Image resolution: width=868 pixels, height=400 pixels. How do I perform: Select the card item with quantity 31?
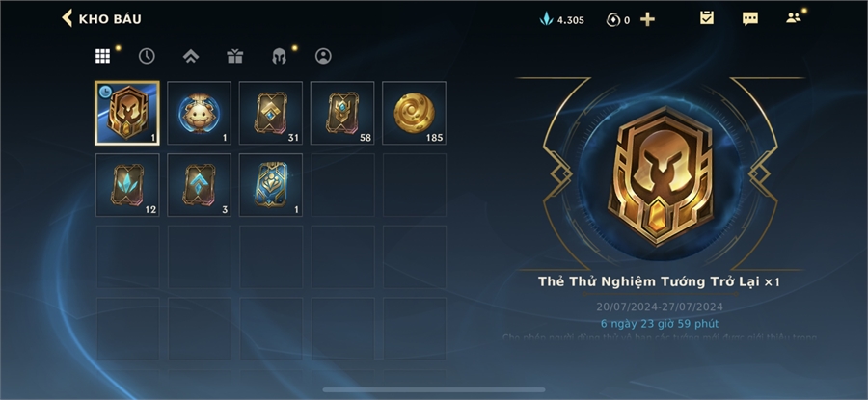pyautogui.click(x=271, y=113)
